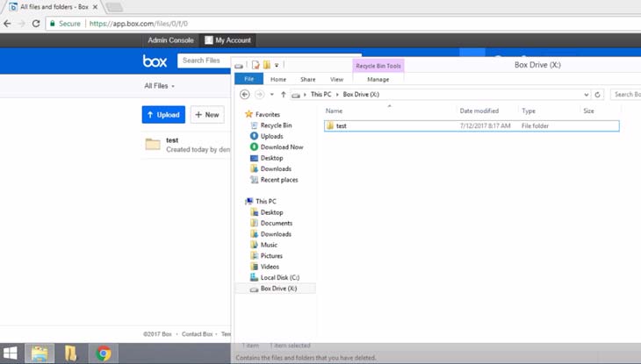Screen dimensions: 641x364
Task: Switch to the Home ribbon tab
Action: [278, 79]
